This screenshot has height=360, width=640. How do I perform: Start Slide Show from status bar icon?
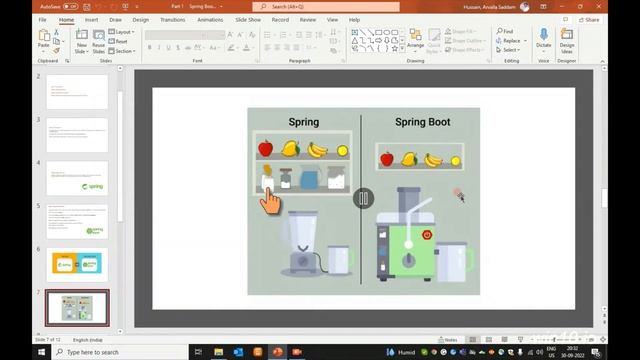(x=520, y=340)
